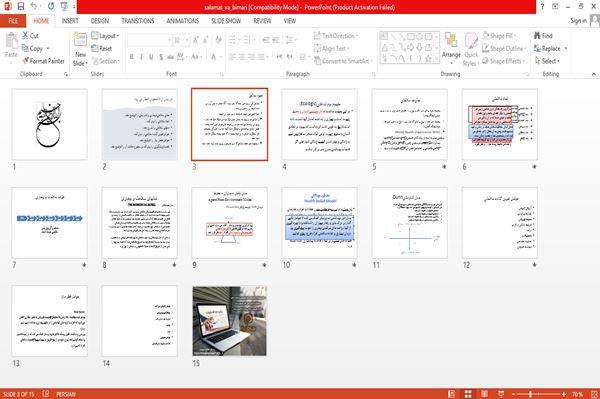Switch to the DESIGN tab

(x=99, y=21)
